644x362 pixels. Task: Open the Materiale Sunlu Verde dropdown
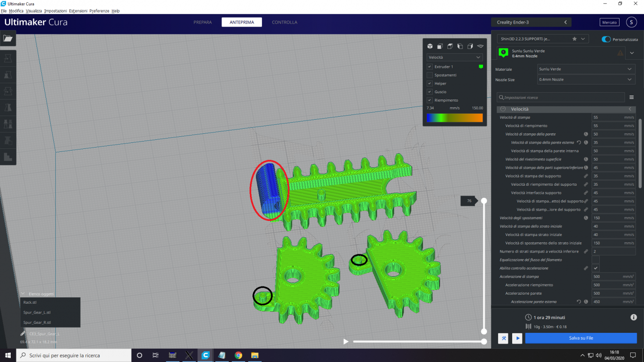click(x=586, y=69)
